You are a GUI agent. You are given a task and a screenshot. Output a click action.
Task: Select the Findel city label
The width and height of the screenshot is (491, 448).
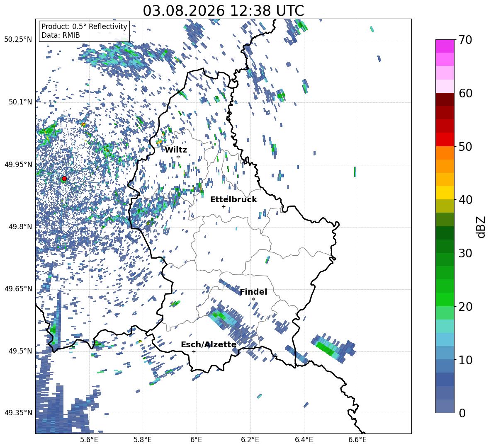pos(253,292)
